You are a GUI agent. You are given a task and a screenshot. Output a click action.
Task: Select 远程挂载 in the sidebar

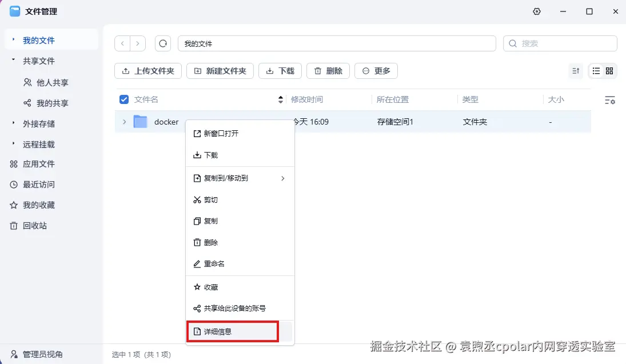[39, 145]
